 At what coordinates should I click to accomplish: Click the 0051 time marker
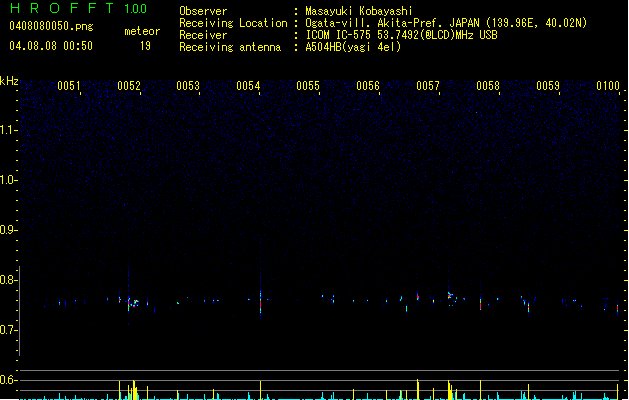click(69, 86)
